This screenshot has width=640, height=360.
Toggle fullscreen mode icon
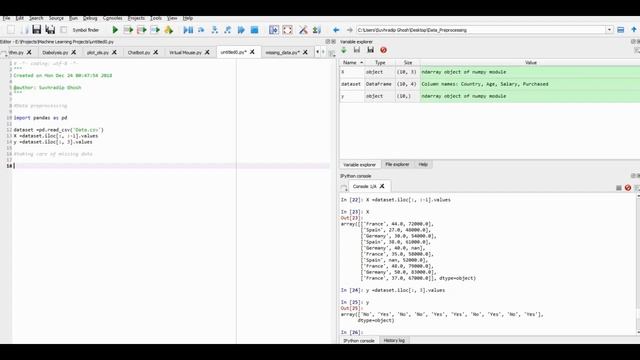pyautogui.click(x=287, y=30)
